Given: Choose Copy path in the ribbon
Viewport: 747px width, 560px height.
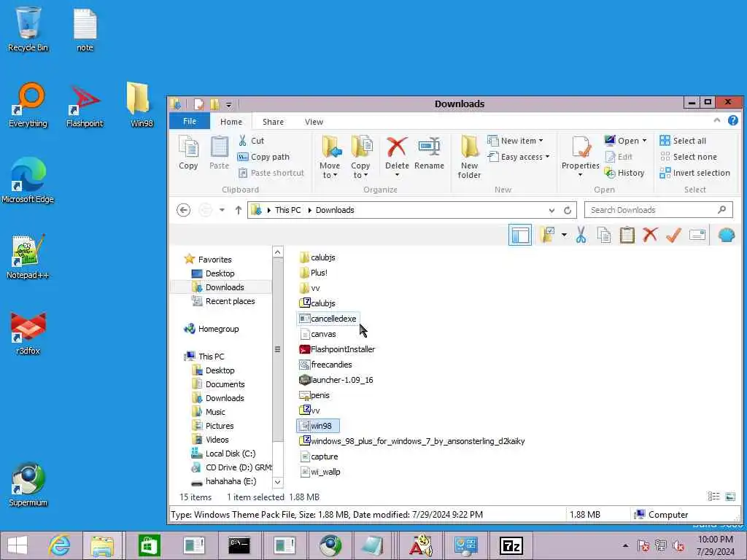Looking at the screenshot, I should (263, 157).
